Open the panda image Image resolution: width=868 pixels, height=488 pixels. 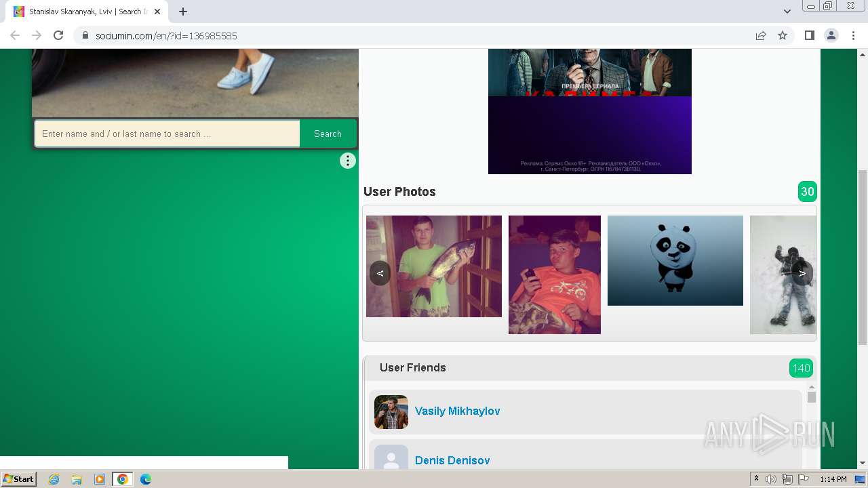[675, 260]
